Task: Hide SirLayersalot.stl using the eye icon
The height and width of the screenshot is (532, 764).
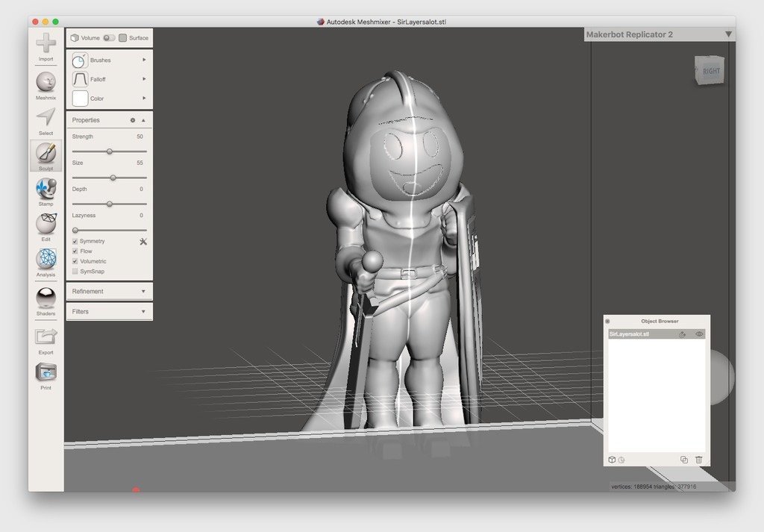Action: [x=699, y=334]
